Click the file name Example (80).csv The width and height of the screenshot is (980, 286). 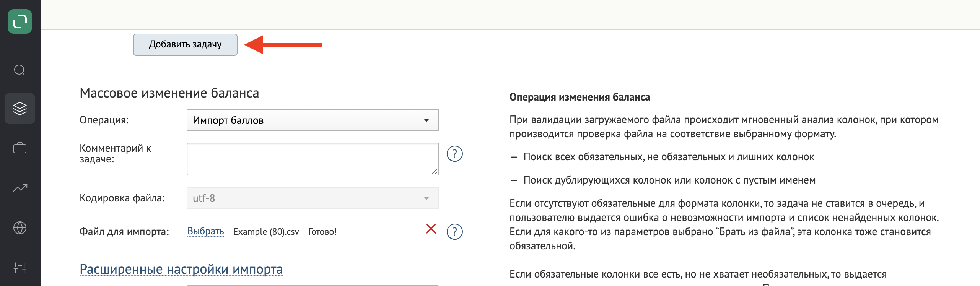click(266, 232)
